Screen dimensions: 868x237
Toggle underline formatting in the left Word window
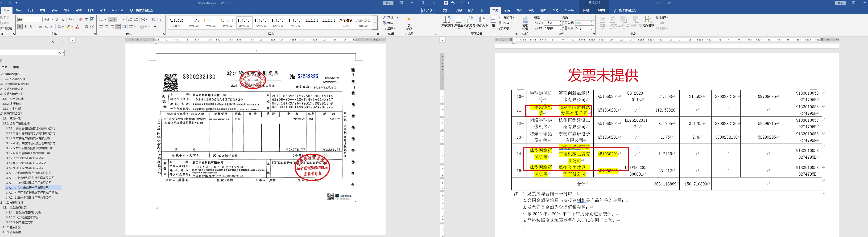[x=31, y=27]
